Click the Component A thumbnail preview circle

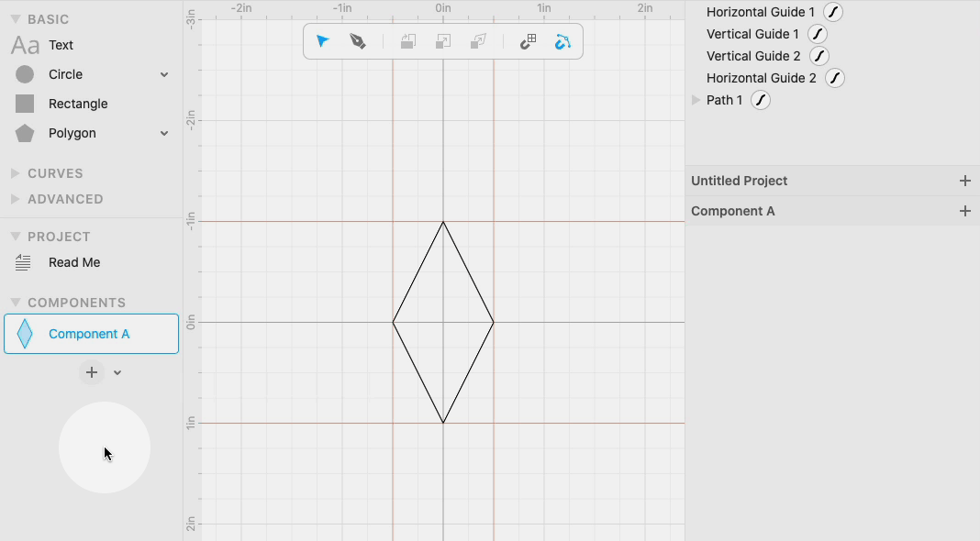(104, 447)
